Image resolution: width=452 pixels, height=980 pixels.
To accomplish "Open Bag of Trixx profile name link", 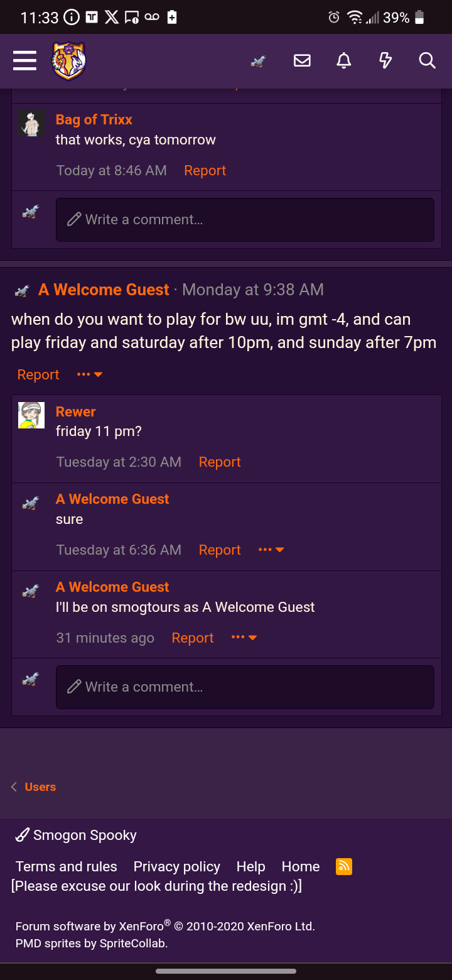I will [94, 119].
